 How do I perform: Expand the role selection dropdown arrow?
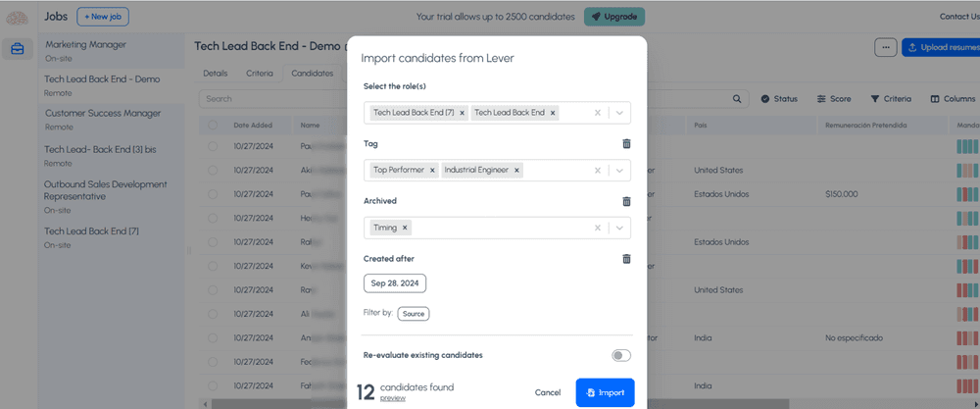click(x=618, y=113)
